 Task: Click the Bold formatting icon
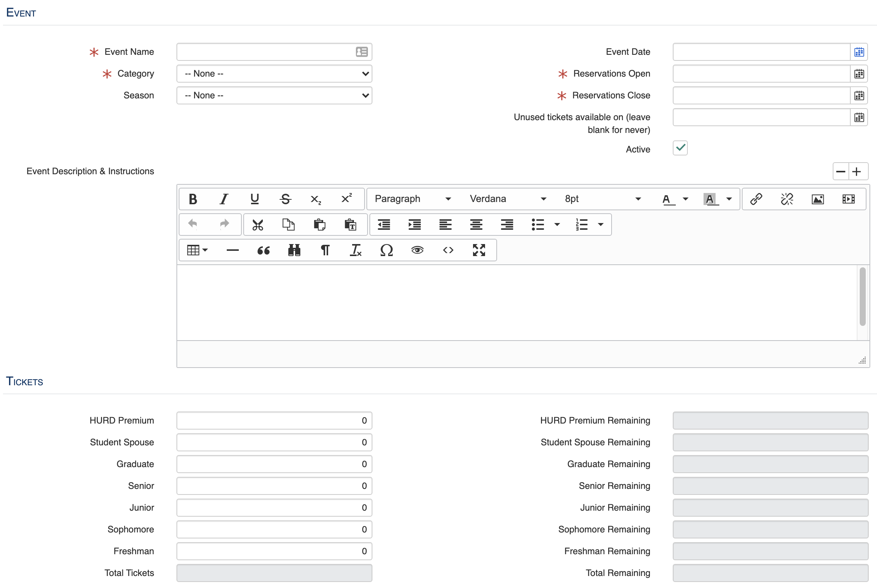tap(193, 199)
